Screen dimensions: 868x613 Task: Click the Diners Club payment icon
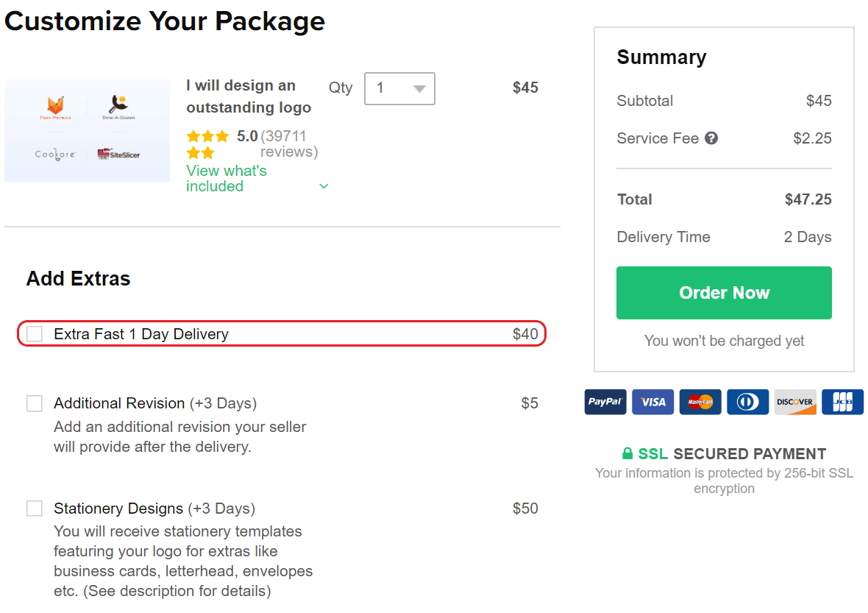[x=747, y=402]
